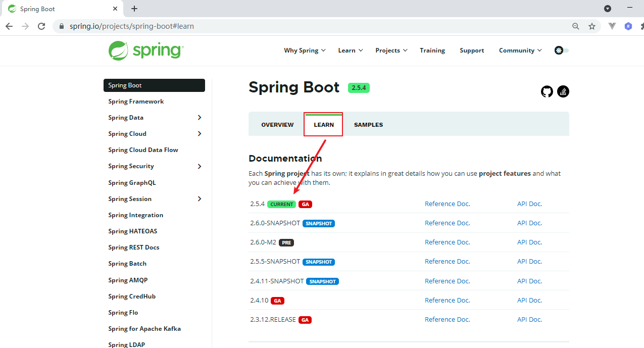Click the CURRENT badge beside 2.5.4
This screenshot has width=644, height=348.
pos(281,204)
